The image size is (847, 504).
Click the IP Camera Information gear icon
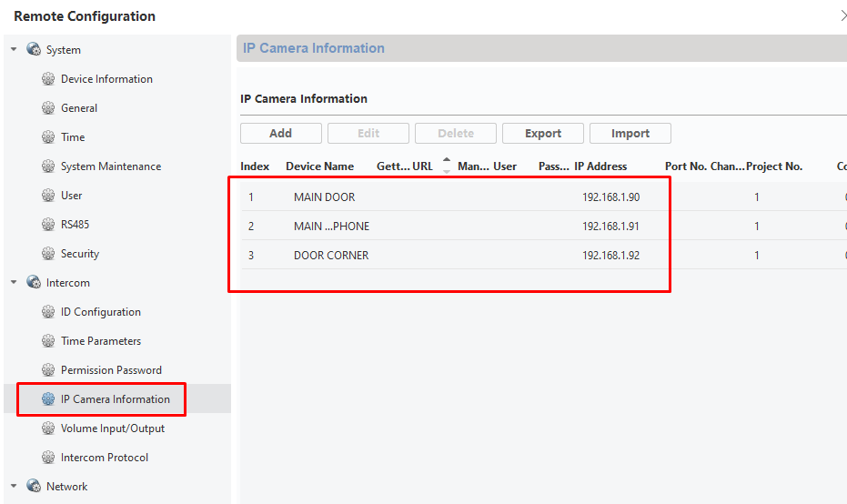point(48,399)
